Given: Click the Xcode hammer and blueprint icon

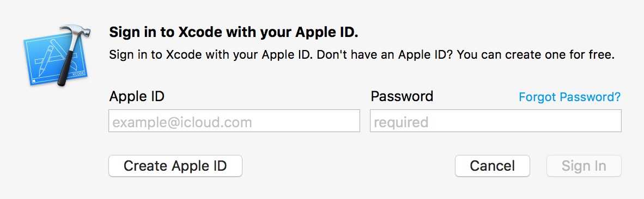Looking at the screenshot, I should 58,55.
